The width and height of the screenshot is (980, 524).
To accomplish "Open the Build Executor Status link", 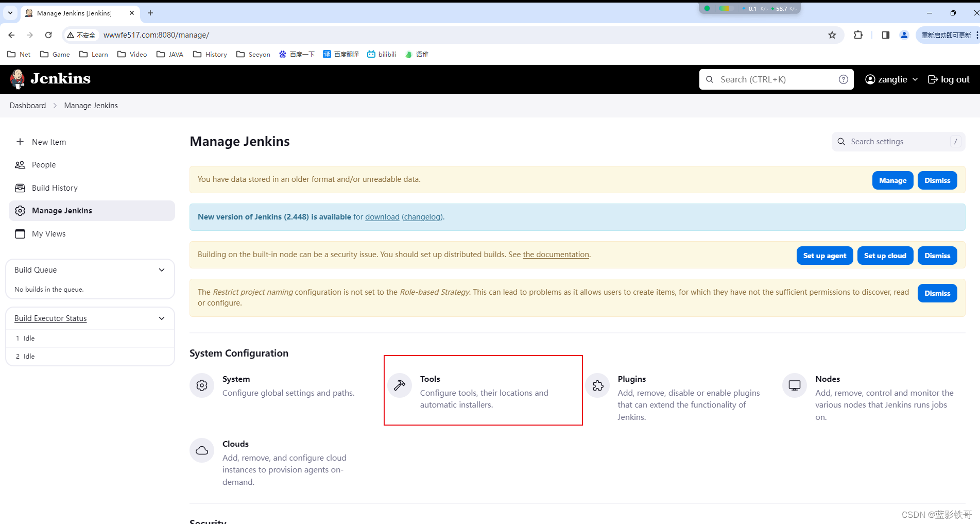I will click(x=50, y=318).
